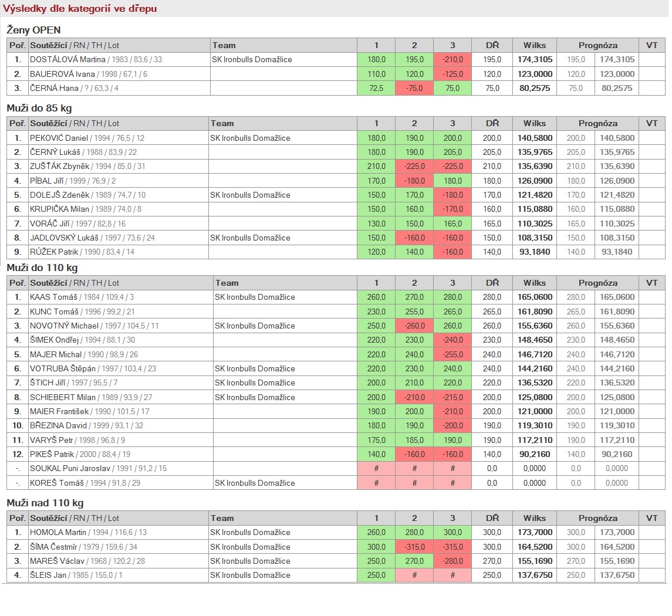Click the Wilks header in Ženy OPEN table
Viewport: 672px width, 616px height.
(535, 45)
